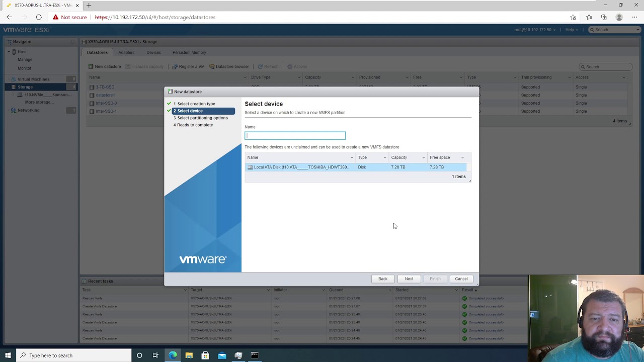Viewport: 644px width, 362px height.
Task: Open the Persistent Memory tab
Action: 189,52
